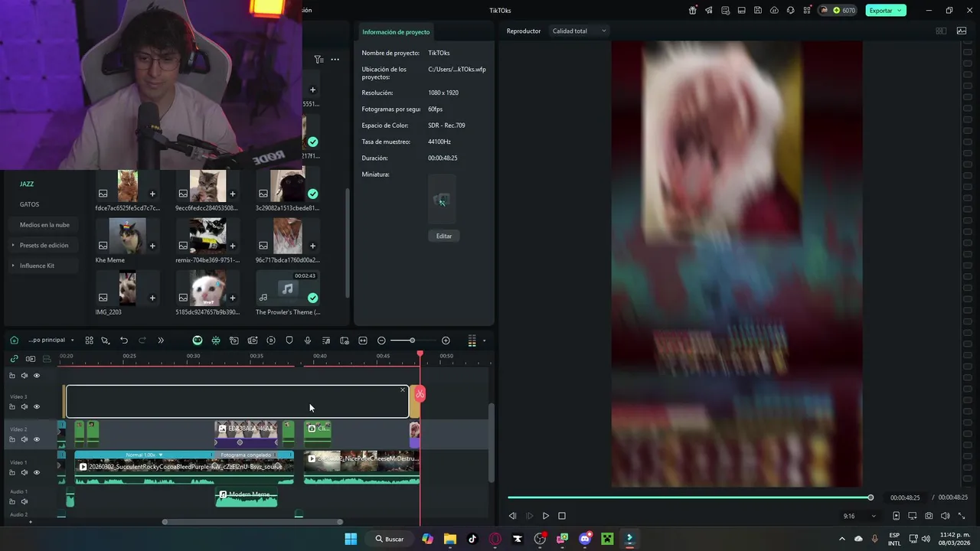Select The Prowler's Theme audio thumbnail
Viewport: 980px width, 551px height.
coord(287,288)
